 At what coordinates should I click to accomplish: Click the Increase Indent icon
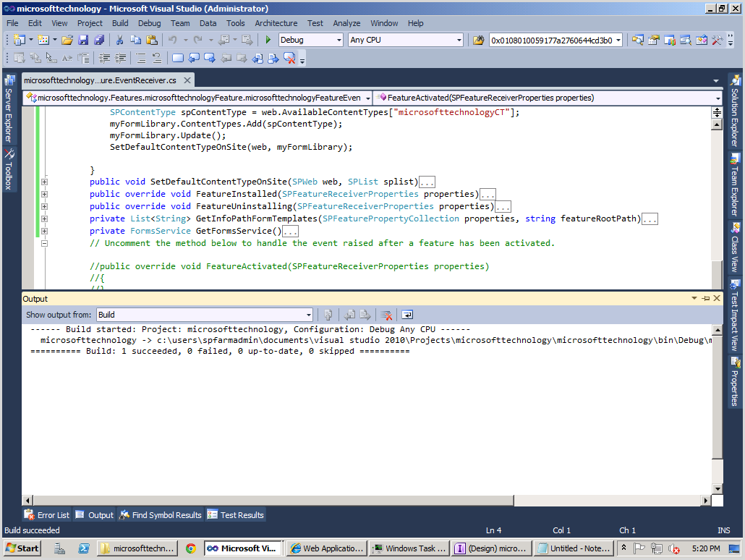click(120, 59)
